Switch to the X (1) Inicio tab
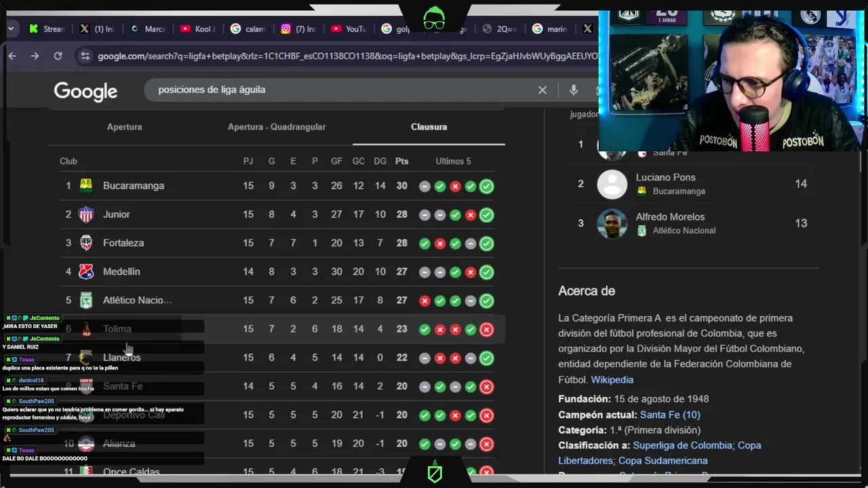The width and height of the screenshot is (868, 488). pos(97,28)
